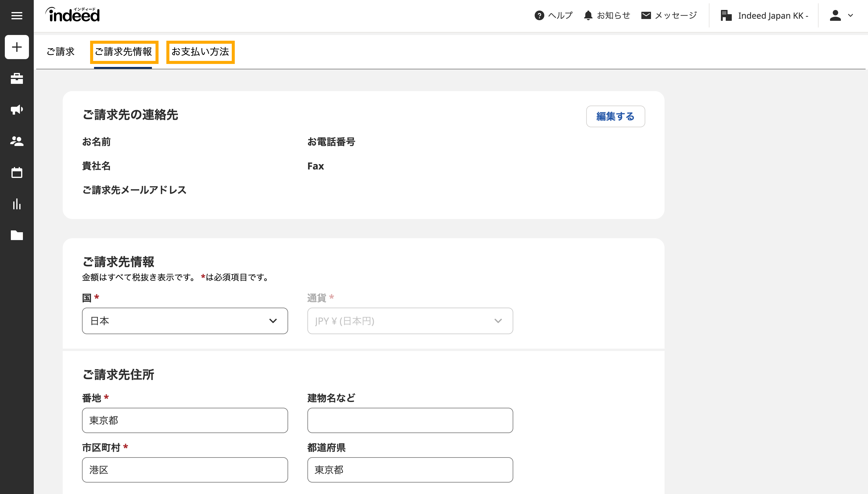Click the plus create-new button in sidebar
Viewport: 868px width, 494px height.
coord(17,47)
